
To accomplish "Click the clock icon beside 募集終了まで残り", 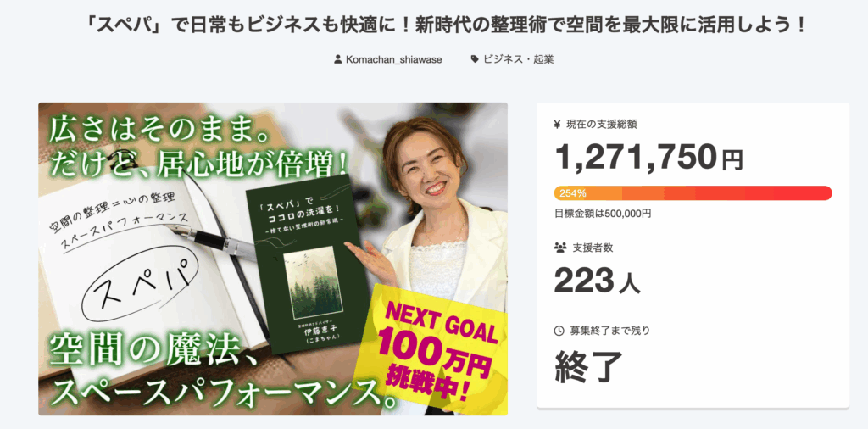I will pos(559,331).
